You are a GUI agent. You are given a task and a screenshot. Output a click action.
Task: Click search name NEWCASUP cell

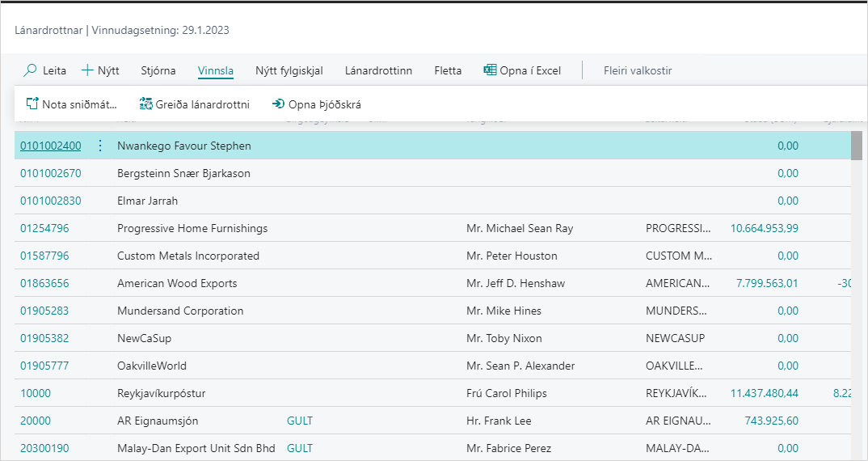click(676, 338)
